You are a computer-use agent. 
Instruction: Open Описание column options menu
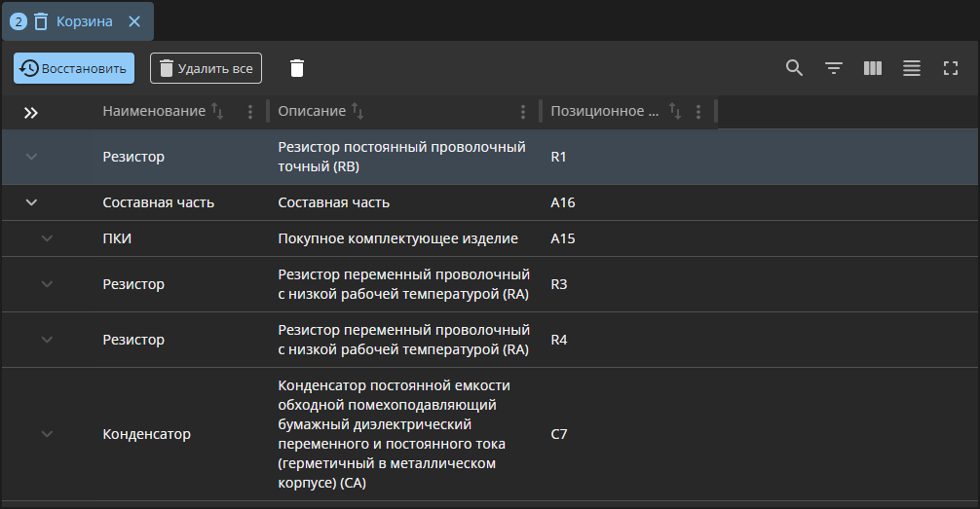[522, 112]
